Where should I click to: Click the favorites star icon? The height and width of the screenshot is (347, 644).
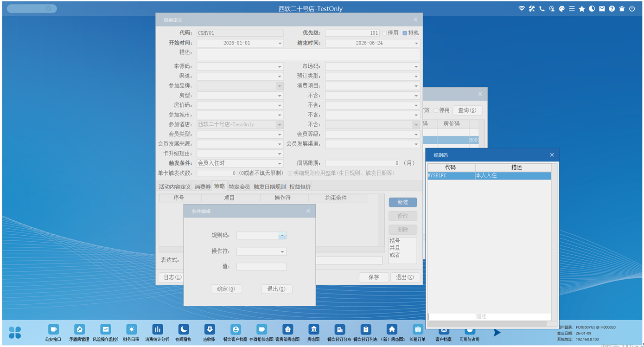coord(582,8)
